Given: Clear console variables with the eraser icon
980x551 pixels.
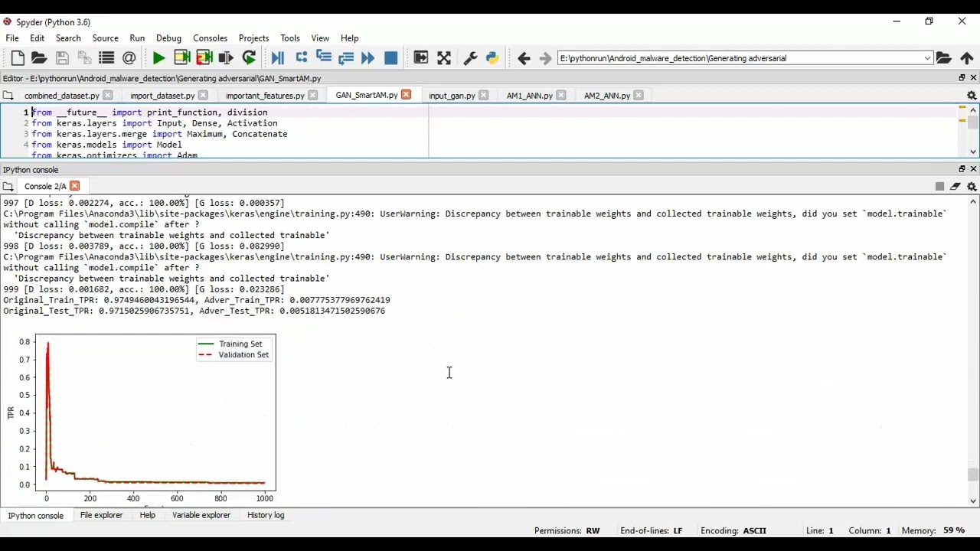Looking at the screenshot, I should 955,186.
